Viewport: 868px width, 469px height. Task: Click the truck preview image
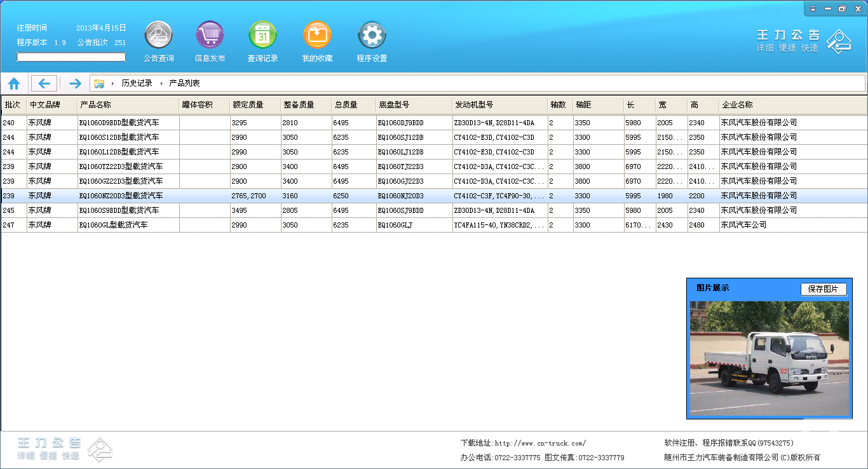[769, 358]
